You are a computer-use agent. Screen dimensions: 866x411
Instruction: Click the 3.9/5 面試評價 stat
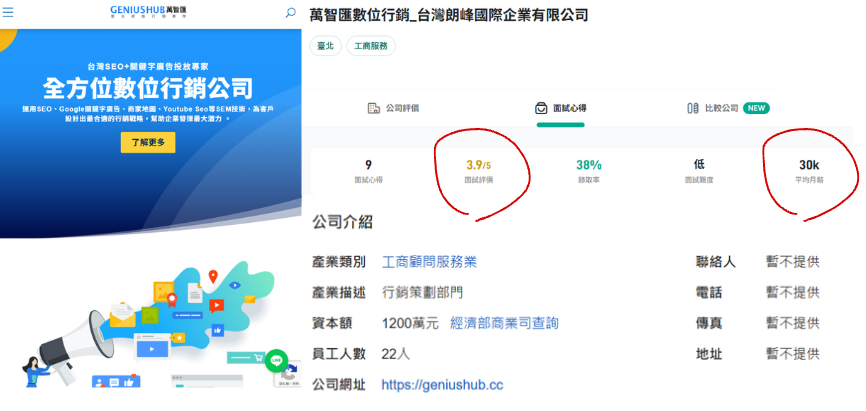479,170
